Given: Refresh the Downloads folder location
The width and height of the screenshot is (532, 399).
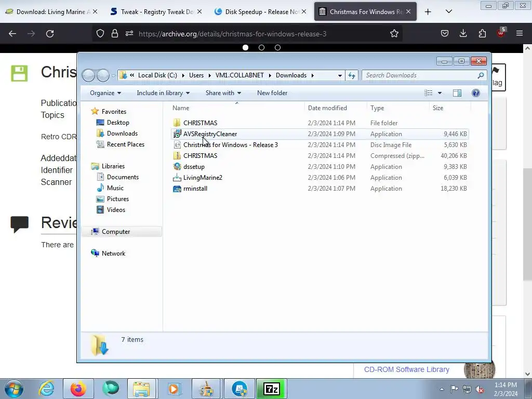Looking at the screenshot, I should click(x=352, y=75).
